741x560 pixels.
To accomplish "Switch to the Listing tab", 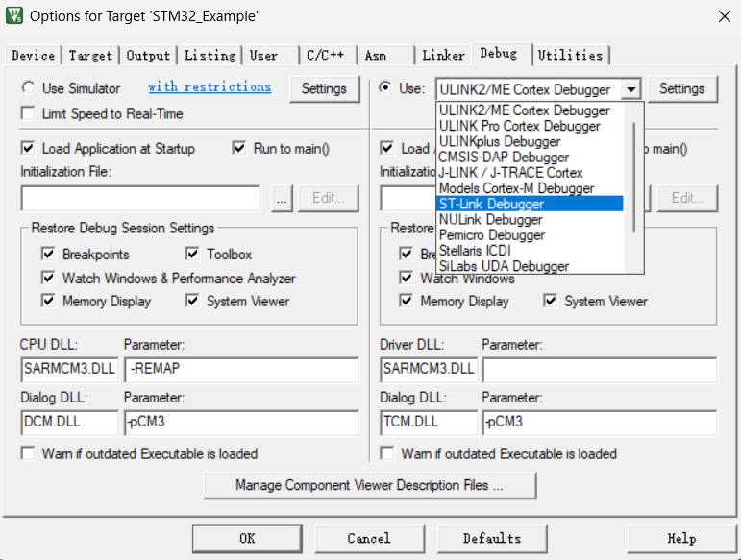I will (210, 56).
